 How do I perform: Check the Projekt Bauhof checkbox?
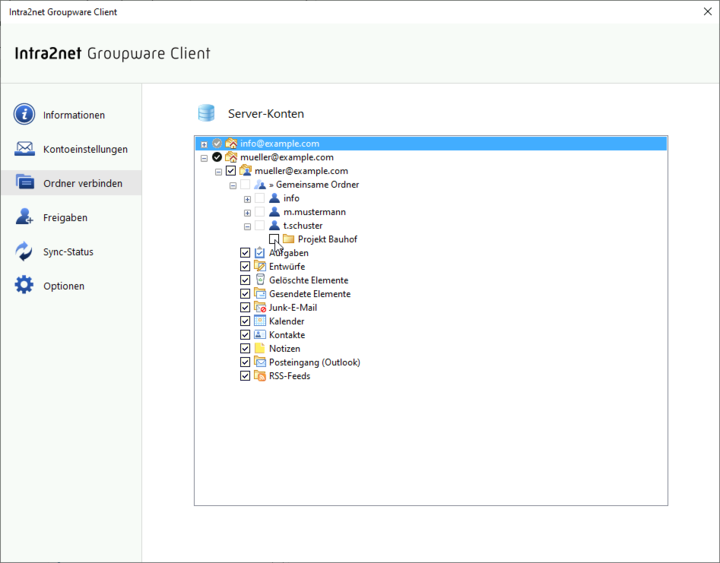click(x=274, y=239)
